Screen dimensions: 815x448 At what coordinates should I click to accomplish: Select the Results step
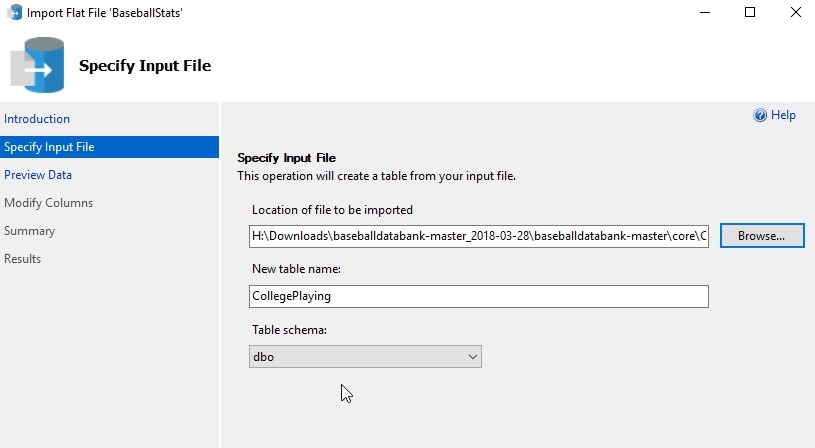pos(23,259)
